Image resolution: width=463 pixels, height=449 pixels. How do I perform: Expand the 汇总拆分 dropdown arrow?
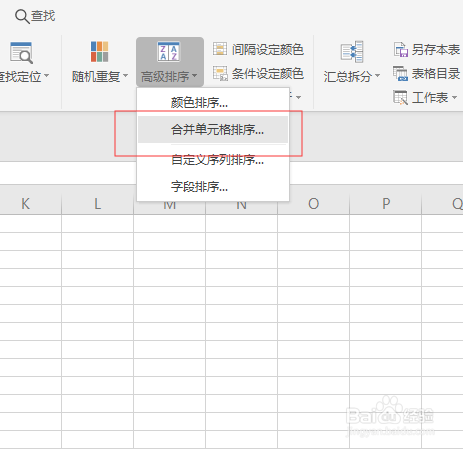click(377, 76)
